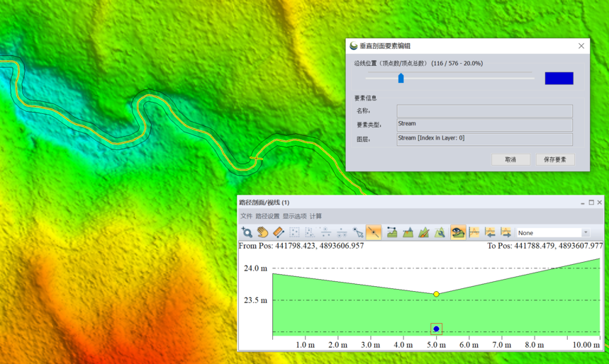Click the profile graph axis icon

tap(474, 232)
